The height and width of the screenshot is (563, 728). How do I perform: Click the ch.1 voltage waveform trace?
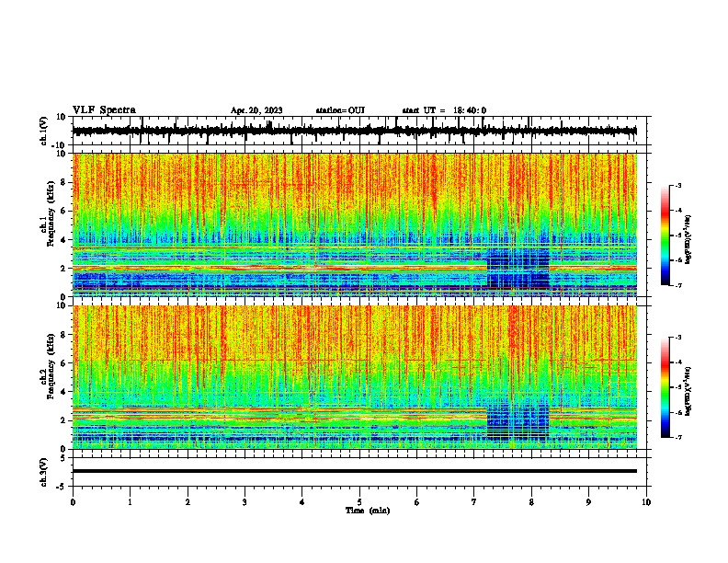[354, 131]
